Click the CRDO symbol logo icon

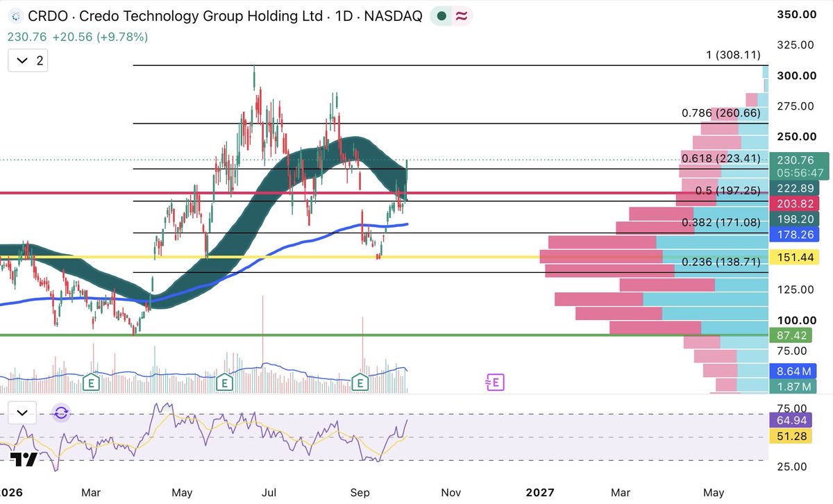coord(15,15)
